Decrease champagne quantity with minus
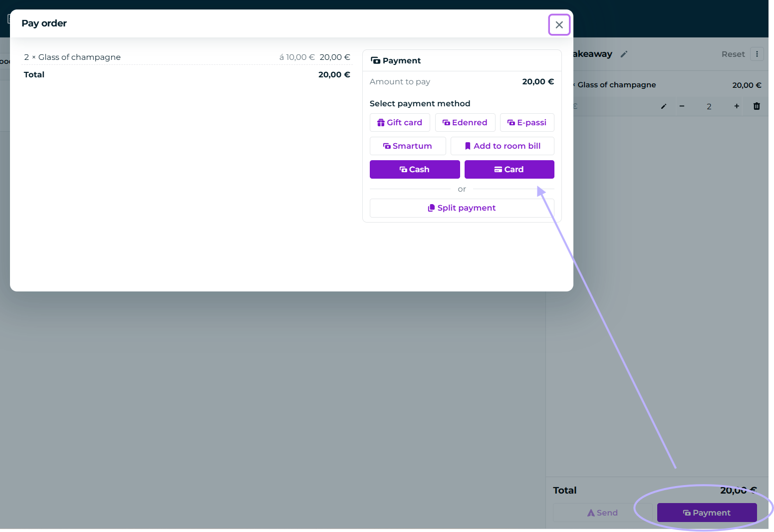774x532 pixels. [x=682, y=106]
